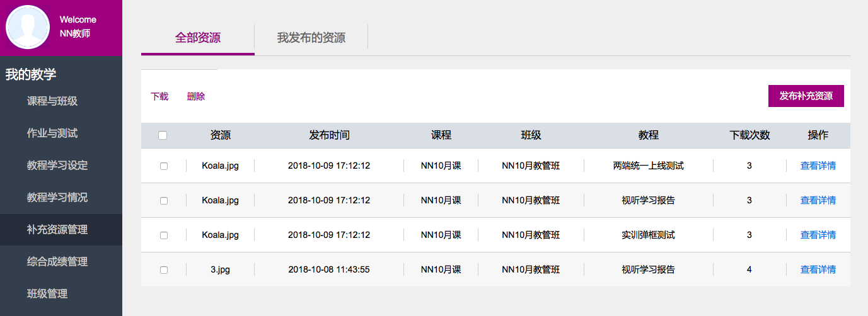868x316 pixels.
Task: Open 课程与班级 in the sidebar
Action: coord(52,101)
